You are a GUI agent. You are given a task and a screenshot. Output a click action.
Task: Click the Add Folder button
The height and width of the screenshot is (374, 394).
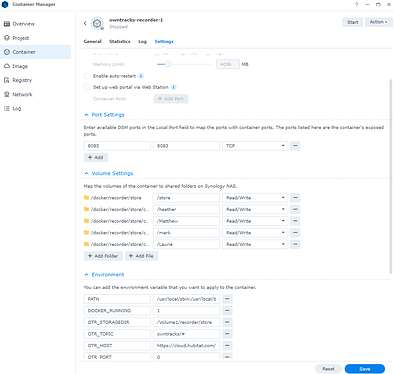point(103,256)
